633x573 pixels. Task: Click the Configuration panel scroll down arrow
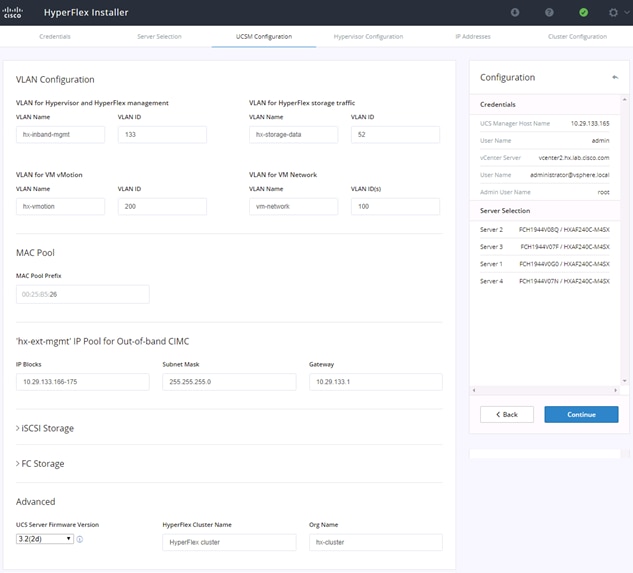point(625,381)
